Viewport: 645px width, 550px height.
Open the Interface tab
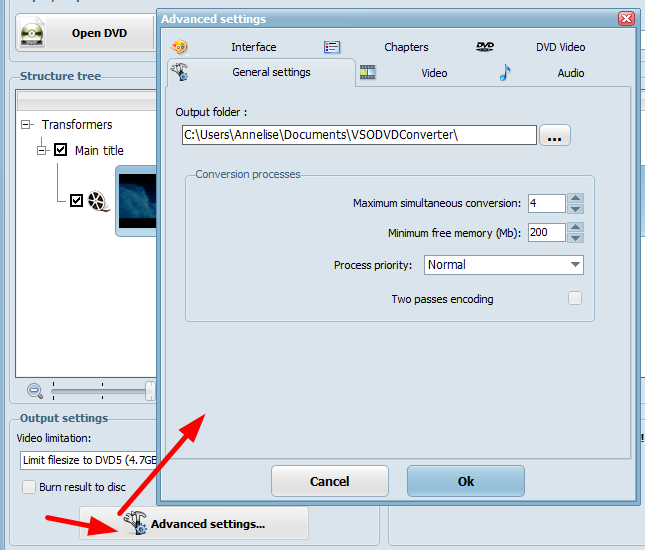(253, 47)
